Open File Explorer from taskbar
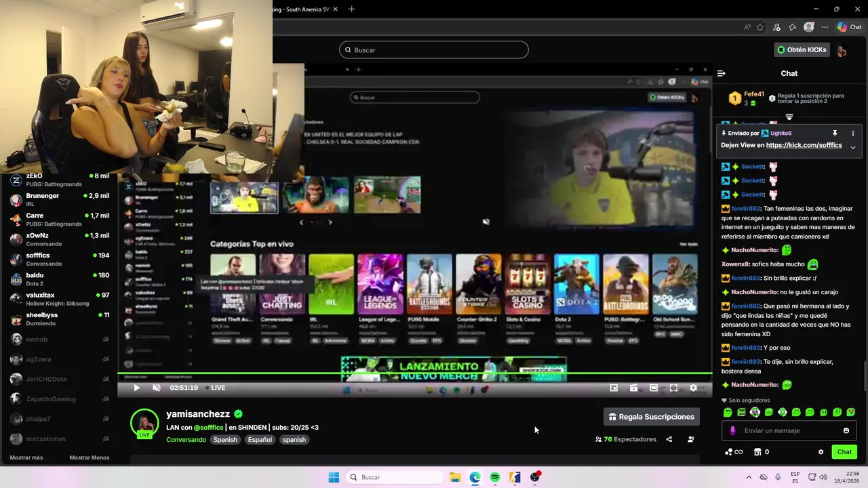 click(x=454, y=477)
